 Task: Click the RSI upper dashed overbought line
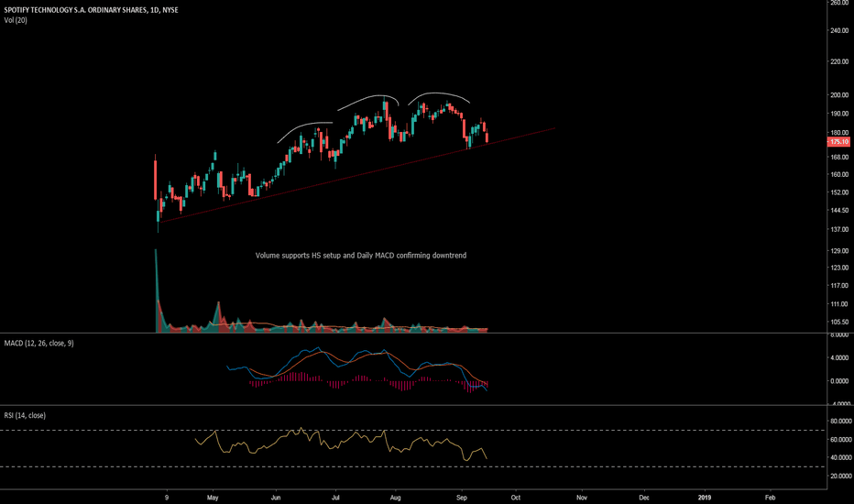click(413, 431)
